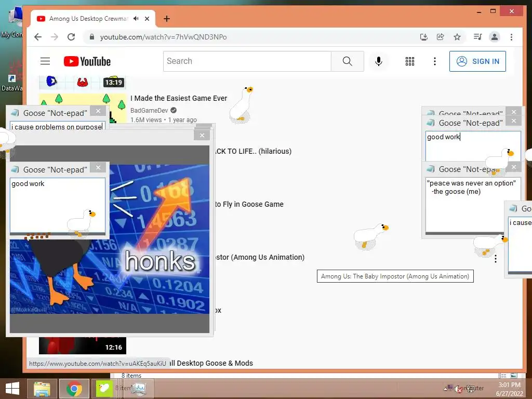The image size is (532, 399).
Task: Open the "to Fly in Goose Game" video title
Action: pyautogui.click(x=249, y=204)
